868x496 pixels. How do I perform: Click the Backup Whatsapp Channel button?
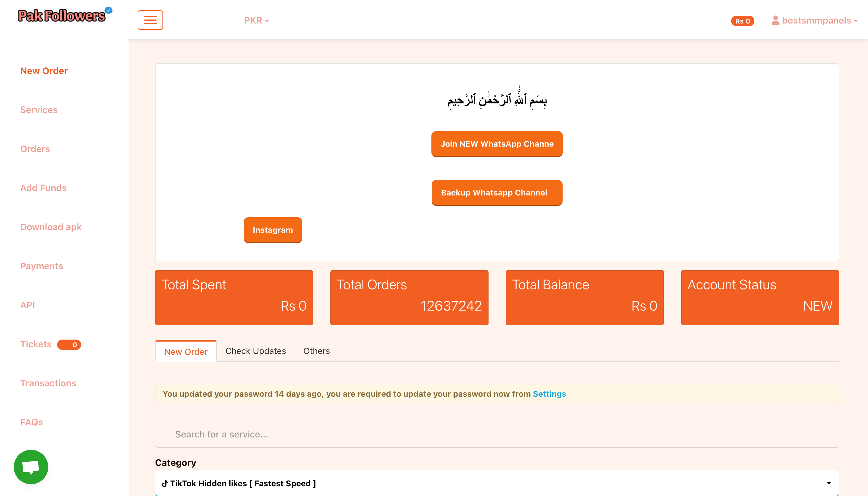[x=497, y=193]
